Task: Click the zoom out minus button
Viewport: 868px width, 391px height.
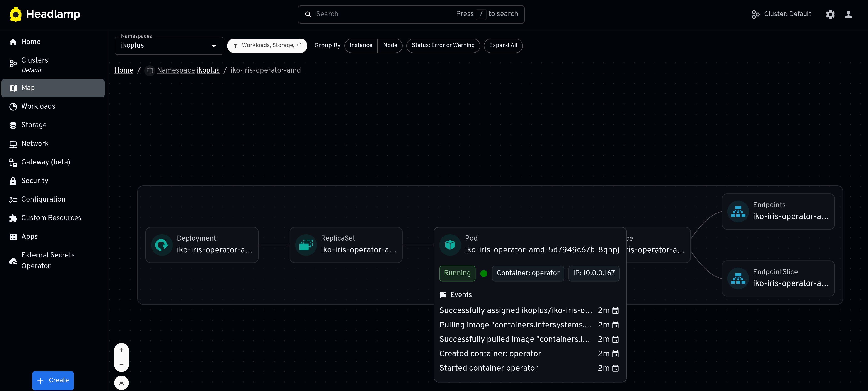Action: click(x=121, y=365)
